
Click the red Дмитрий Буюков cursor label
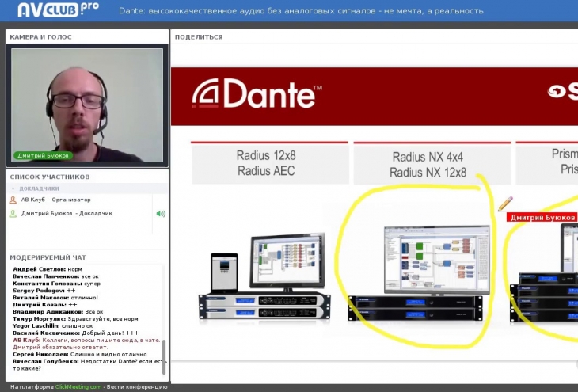pyautogui.click(x=542, y=218)
